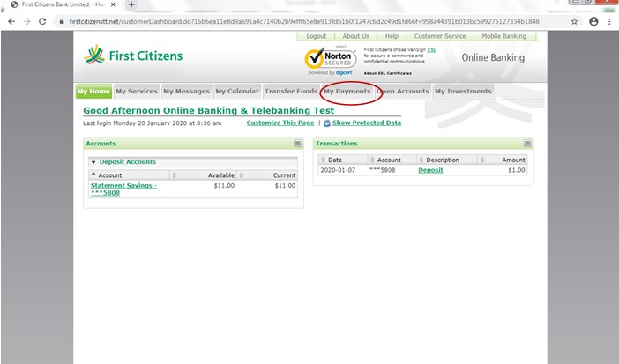Bookmark this page with the star icon
The height and width of the screenshot is (364, 619).
[574, 21]
